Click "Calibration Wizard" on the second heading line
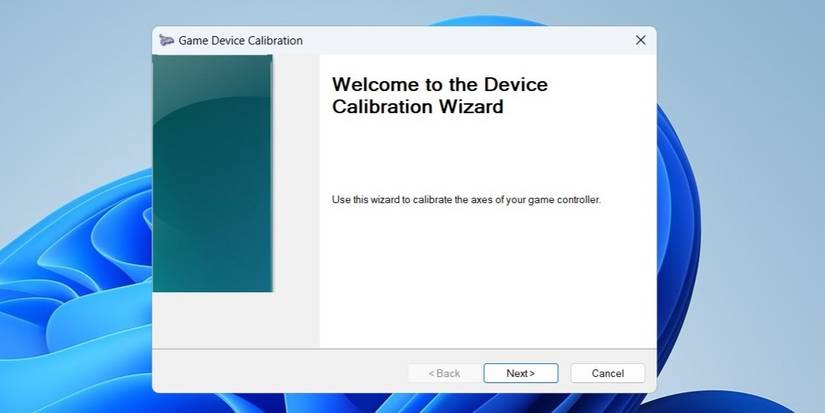The width and height of the screenshot is (825, 413). pyautogui.click(x=417, y=107)
